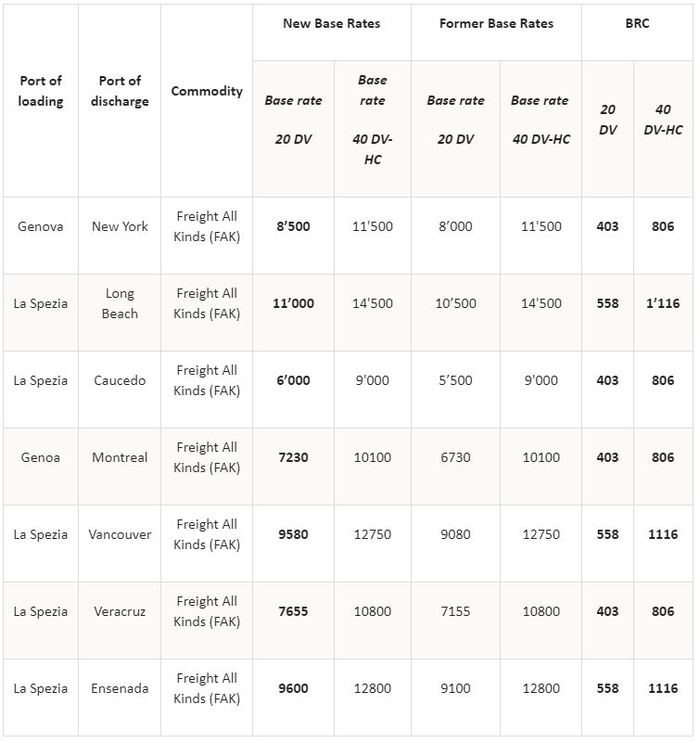Click the former rate value 9100

[x=455, y=688]
